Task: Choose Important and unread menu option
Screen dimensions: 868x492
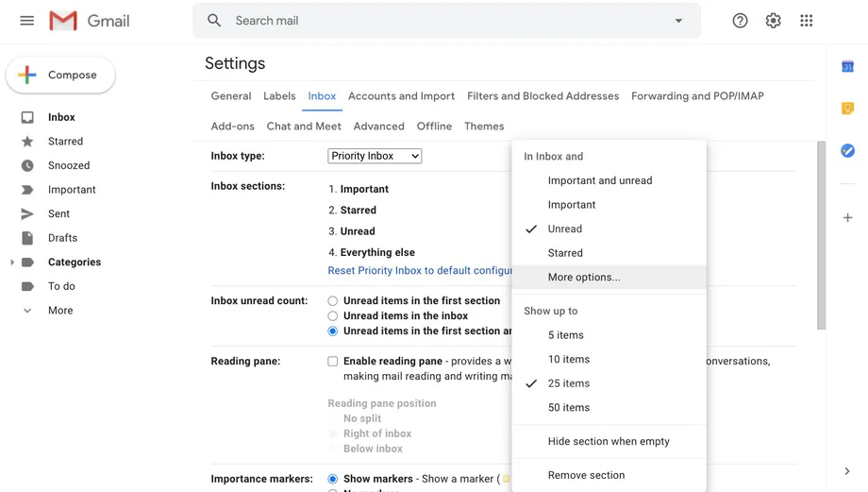Action: click(609, 180)
